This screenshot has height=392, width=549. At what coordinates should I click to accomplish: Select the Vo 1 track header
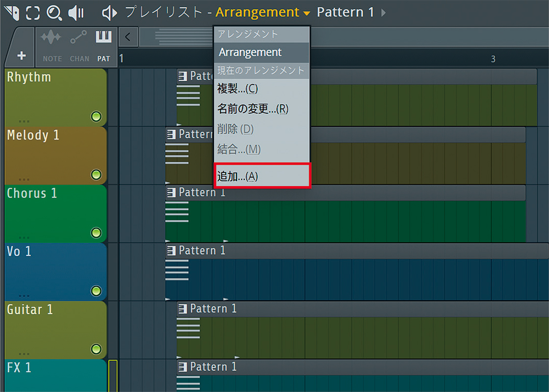[55, 271]
